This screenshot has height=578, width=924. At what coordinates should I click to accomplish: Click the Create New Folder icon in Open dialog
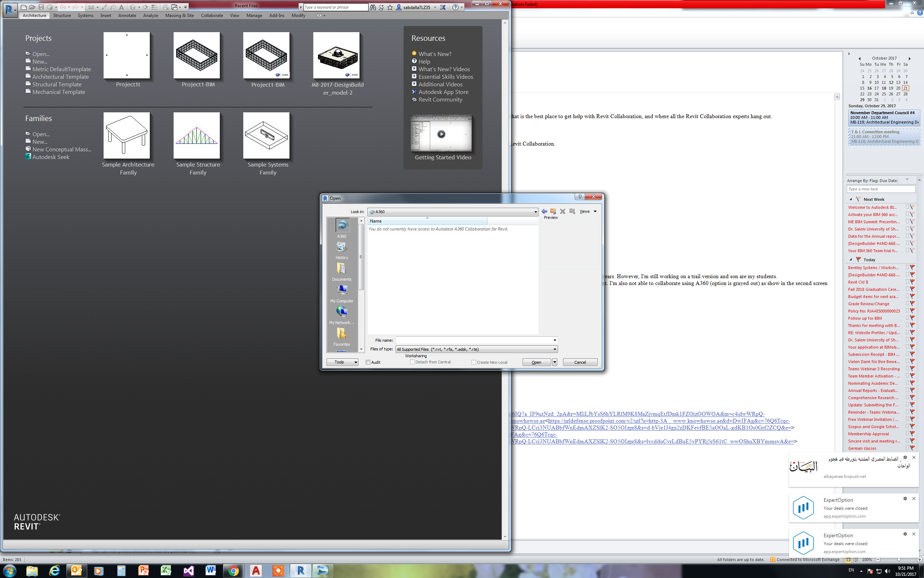[x=572, y=211]
